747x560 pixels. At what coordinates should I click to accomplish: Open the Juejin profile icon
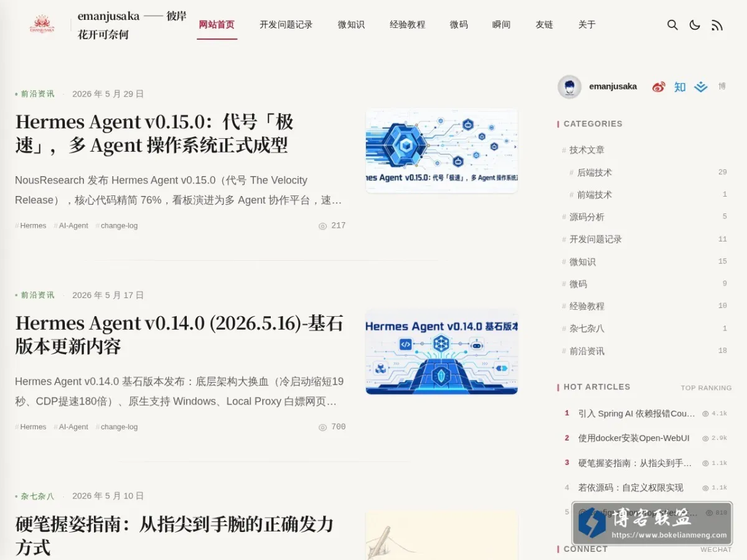[701, 86]
